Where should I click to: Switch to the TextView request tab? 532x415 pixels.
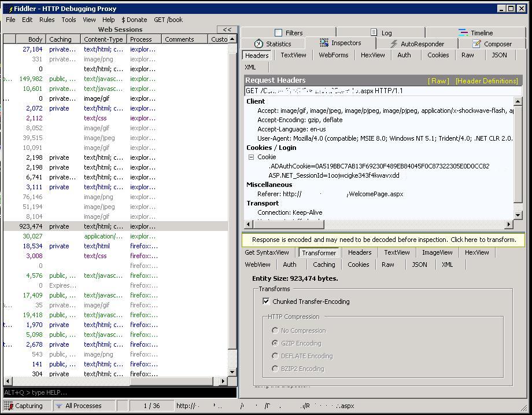293,55
